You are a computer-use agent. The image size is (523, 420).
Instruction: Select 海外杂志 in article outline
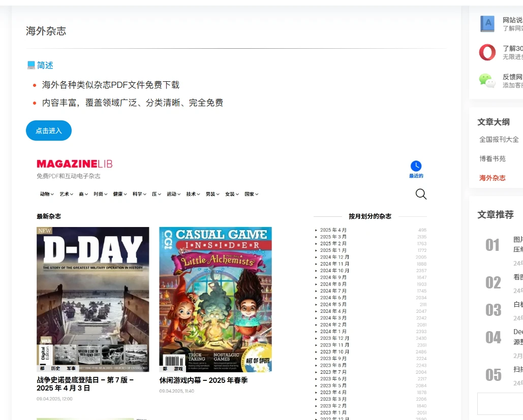(493, 178)
